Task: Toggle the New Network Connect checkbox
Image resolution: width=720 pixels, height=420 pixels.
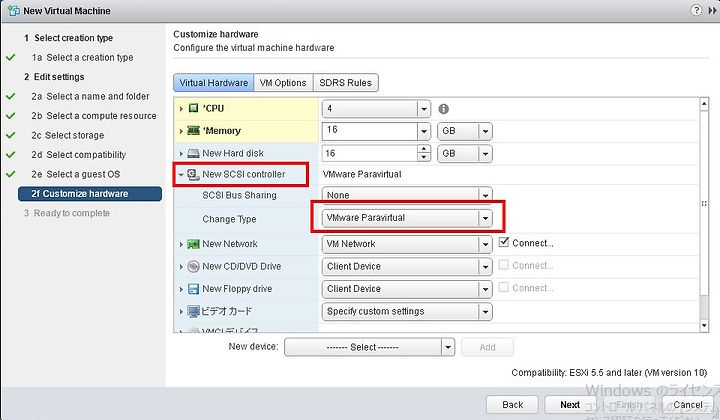Action: click(x=504, y=242)
